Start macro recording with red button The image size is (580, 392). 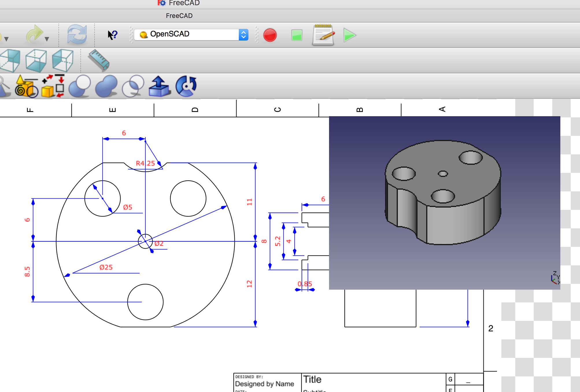click(270, 35)
